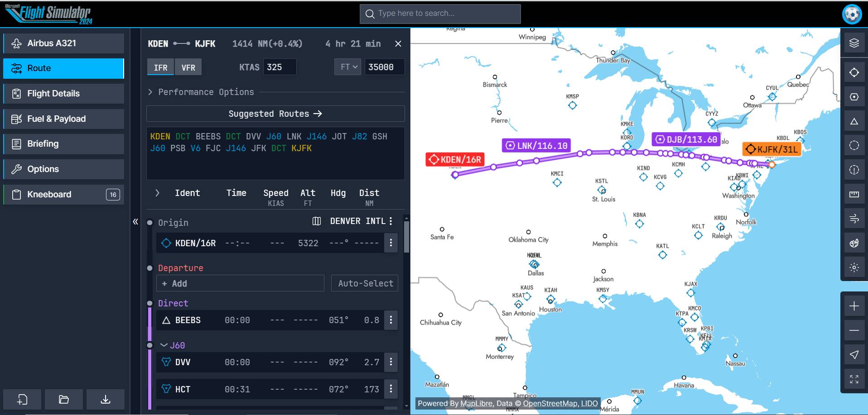Image resolution: width=868 pixels, height=415 pixels.
Task: Show airspace boundaries on the map
Action: coord(854,145)
